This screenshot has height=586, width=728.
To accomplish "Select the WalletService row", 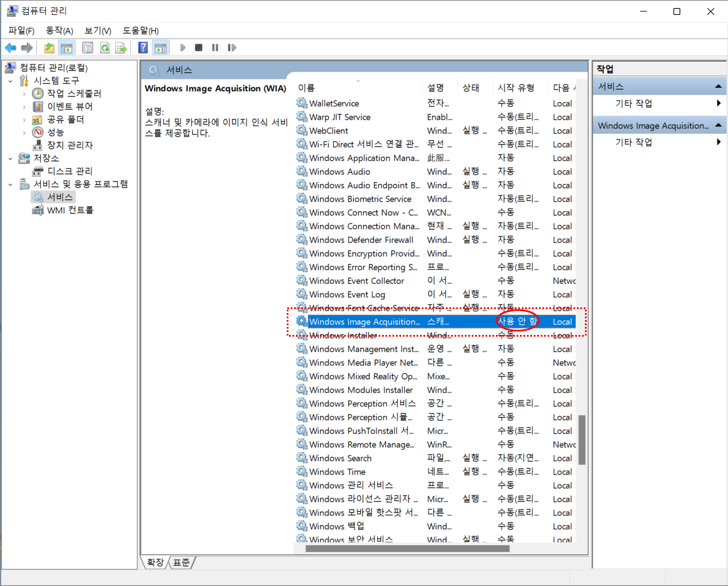I will pyautogui.click(x=436, y=103).
